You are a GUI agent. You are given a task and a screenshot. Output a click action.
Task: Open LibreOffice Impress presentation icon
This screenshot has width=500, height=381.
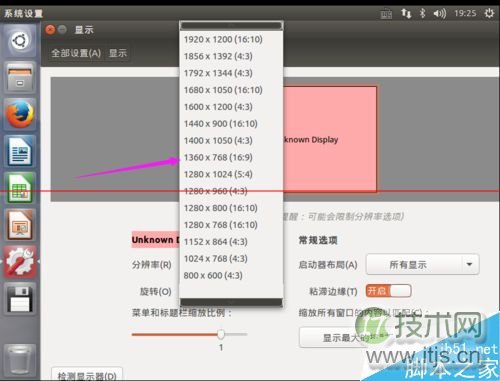pos(20,225)
